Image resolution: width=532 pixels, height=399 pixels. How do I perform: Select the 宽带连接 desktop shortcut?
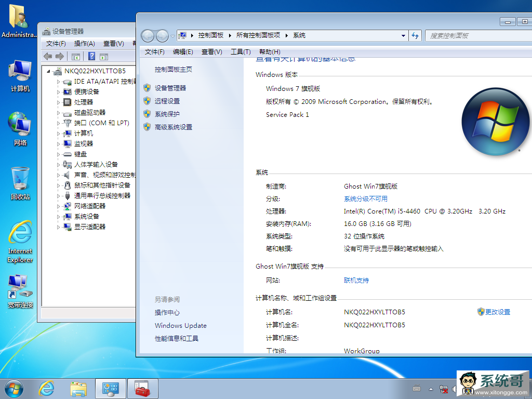pyautogui.click(x=20, y=291)
